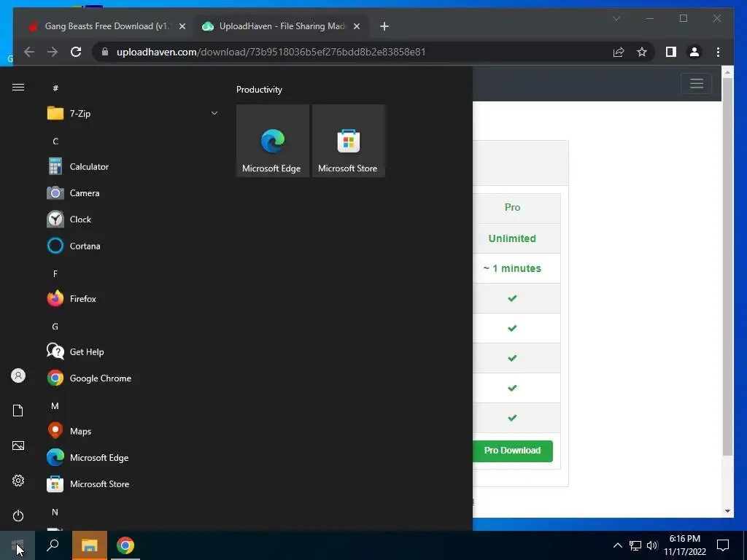Open a new Chrome tab
The width and height of the screenshot is (747, 560).
384,27
